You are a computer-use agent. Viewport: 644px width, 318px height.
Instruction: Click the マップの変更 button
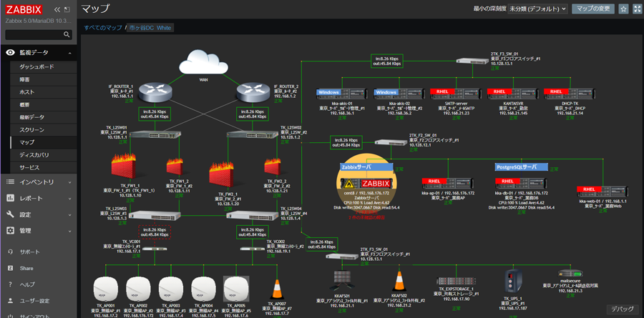[x=593, y=9]
